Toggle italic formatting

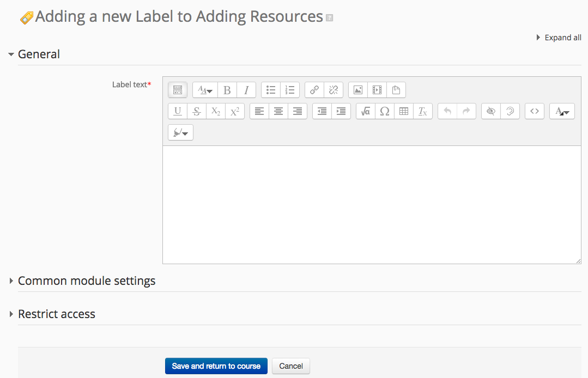(x=246, y=90)
